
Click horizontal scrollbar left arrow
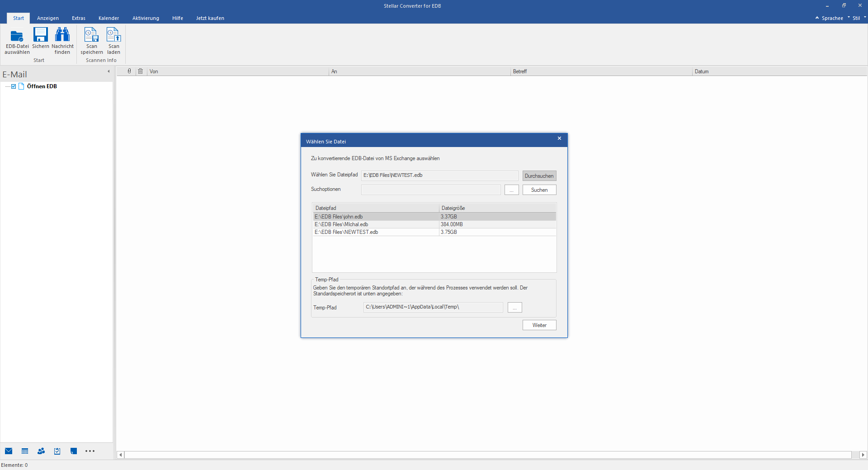click(120, 455)
